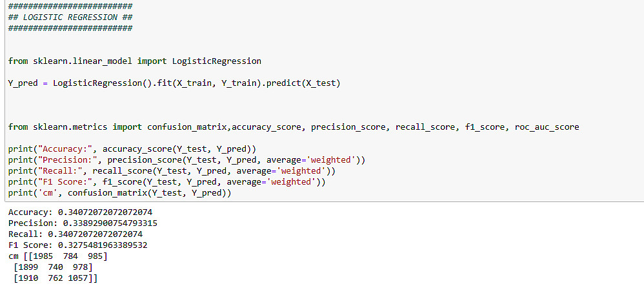This screenshot has height=286, width=644.
Task: Click the top row of hash characters
Action: pos(70,6)
